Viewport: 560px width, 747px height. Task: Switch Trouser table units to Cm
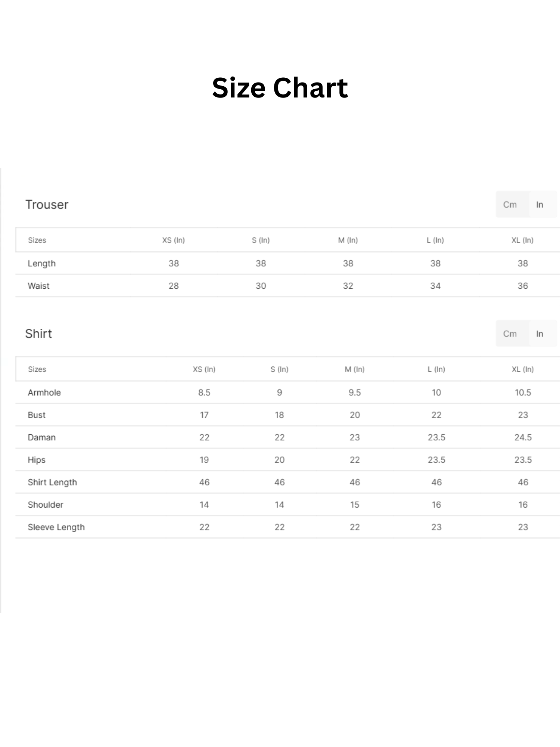click(x=511, y=204)
